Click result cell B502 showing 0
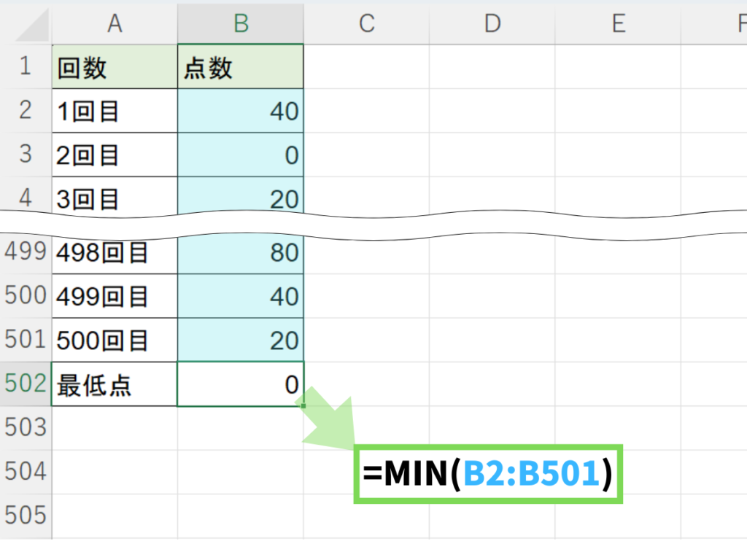This screenshot has width=747, height=560. [241, 384]
